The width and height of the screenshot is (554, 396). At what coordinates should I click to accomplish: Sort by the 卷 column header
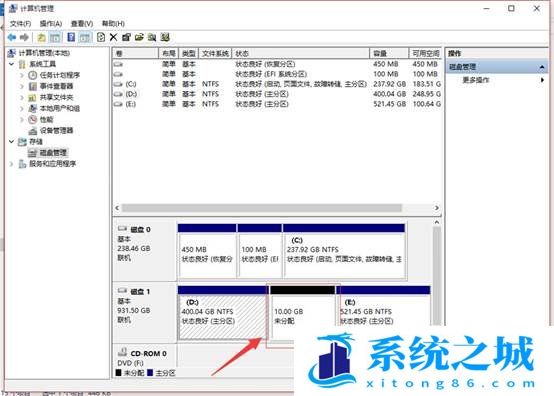[135, 53]
